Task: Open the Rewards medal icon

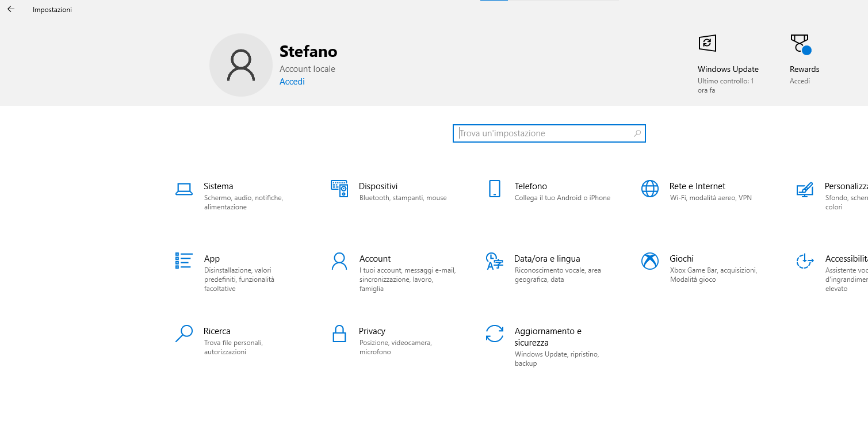Action: (800, 44)
